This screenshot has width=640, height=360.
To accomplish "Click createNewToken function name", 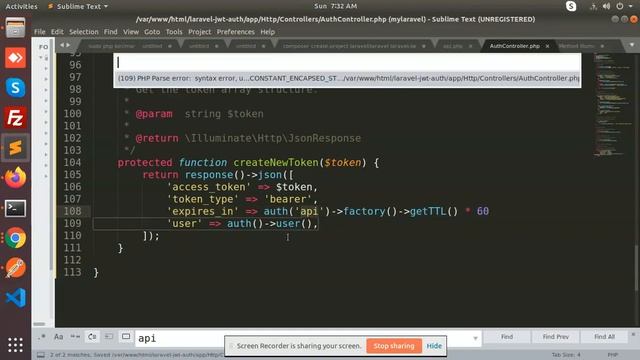I will tap(276, 162).
